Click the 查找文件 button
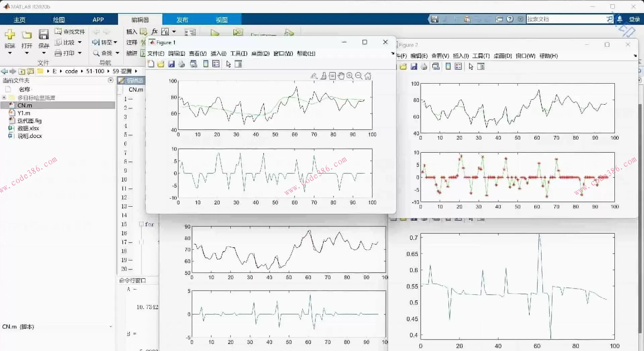Viewport: 644px width, 351px height. pyautogui.click(x=70, y=32)
